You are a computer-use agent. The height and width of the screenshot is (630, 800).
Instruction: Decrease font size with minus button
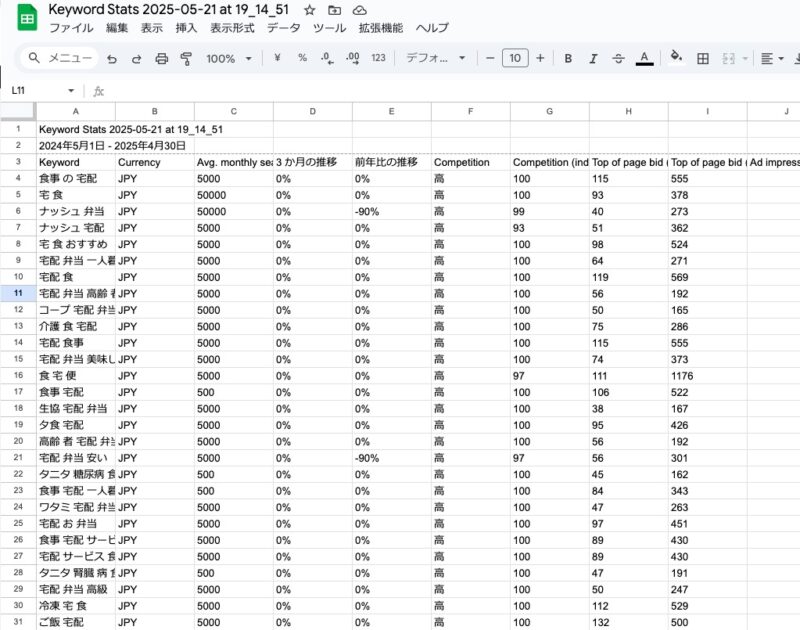pyautogui.click(x=490, y=58)
